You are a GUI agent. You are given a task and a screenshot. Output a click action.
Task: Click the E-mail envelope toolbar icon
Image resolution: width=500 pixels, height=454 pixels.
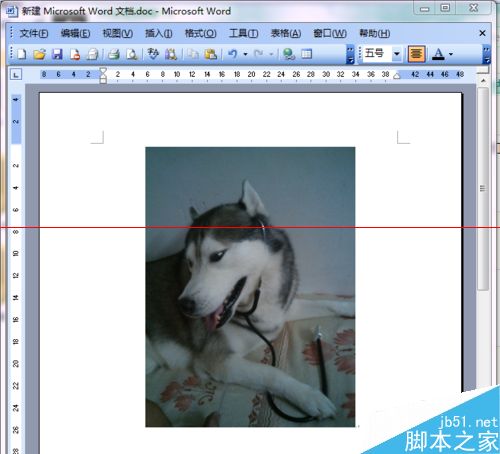(x=92, y=54)
